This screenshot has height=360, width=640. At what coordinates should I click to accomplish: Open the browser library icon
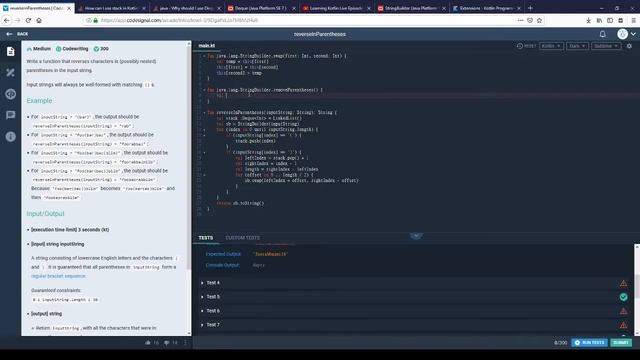(x=599, y=20)
